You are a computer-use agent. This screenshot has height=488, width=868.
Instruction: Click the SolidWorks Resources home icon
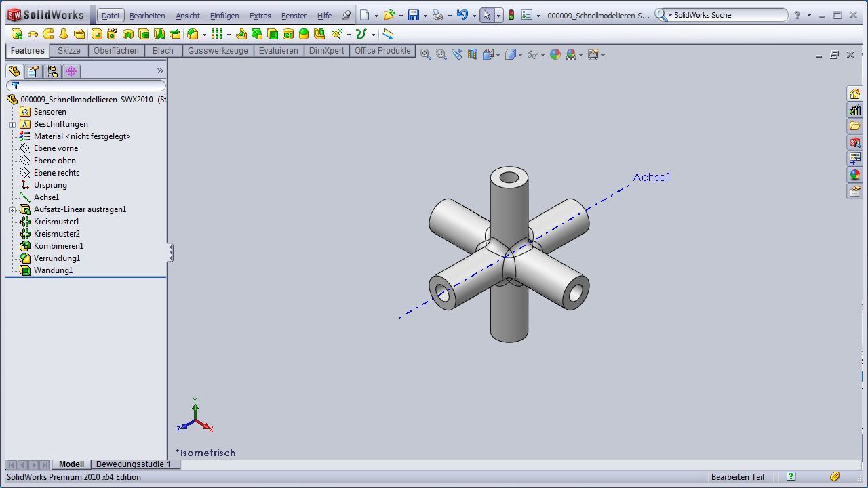(x=854, y=94)
